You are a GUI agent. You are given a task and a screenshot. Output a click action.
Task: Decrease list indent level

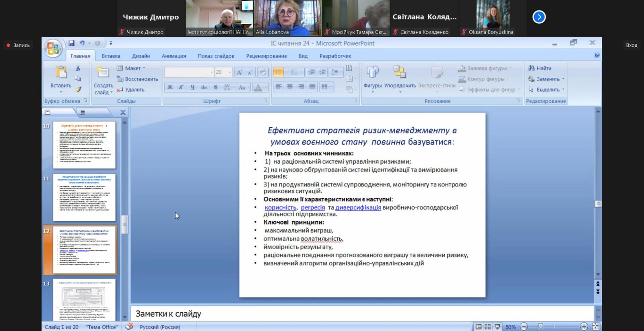point(312,72)
